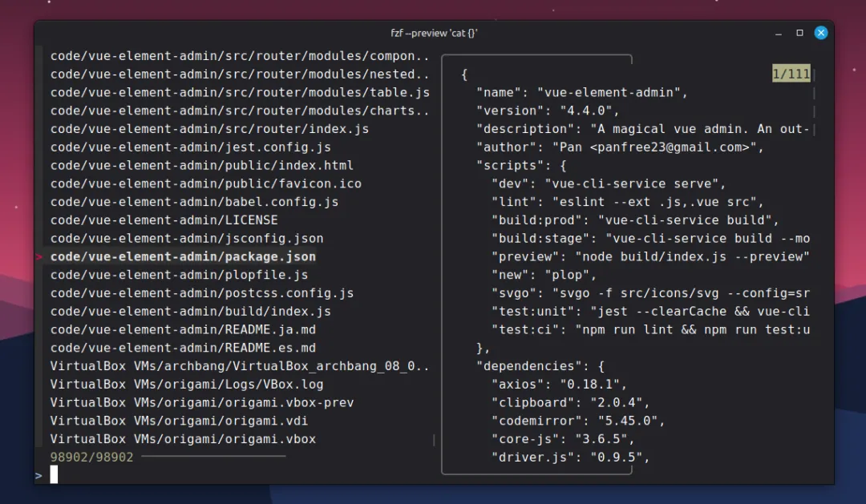The image size is (866, 504).
Task: Click the "svgo" script preview line
Action: (650, 292)
